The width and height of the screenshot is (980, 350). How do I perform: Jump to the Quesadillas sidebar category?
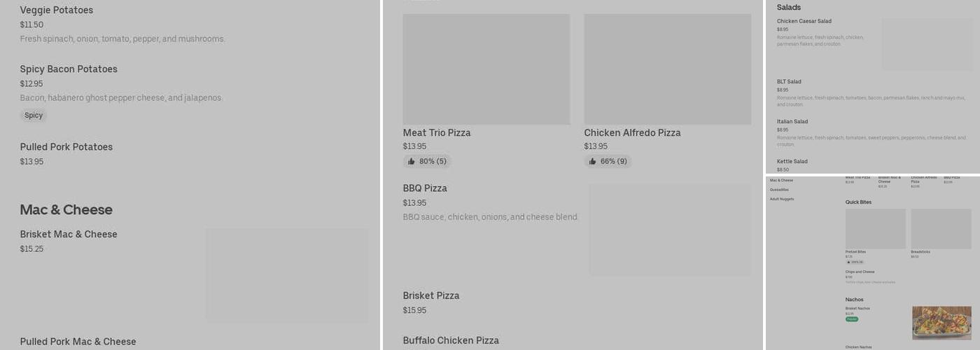click(779, 190)
